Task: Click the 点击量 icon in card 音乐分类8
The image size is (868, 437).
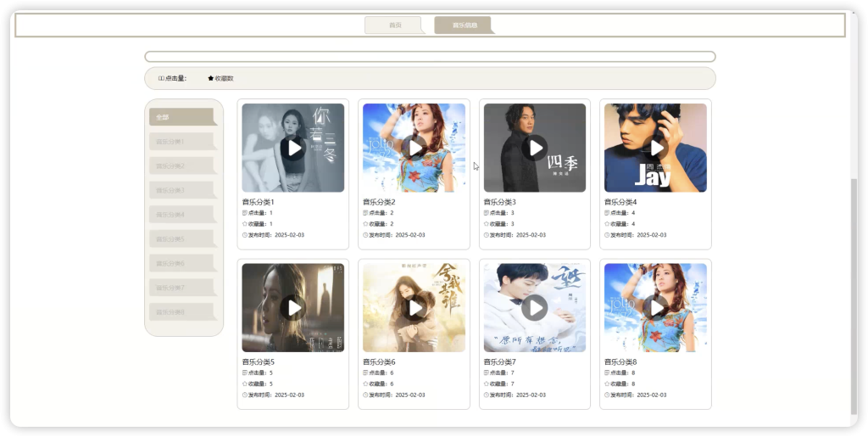Action: (x=607, y=373)
